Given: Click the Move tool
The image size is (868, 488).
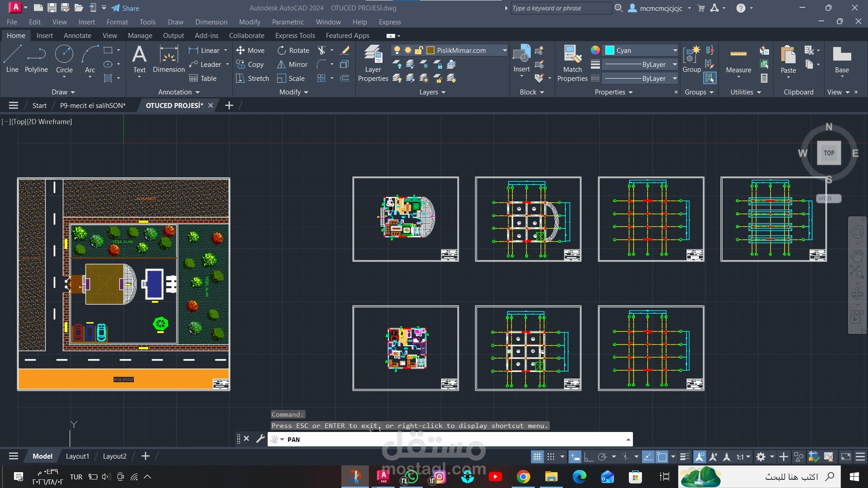Looking at the screenshot, I should (x=250, y=50).
